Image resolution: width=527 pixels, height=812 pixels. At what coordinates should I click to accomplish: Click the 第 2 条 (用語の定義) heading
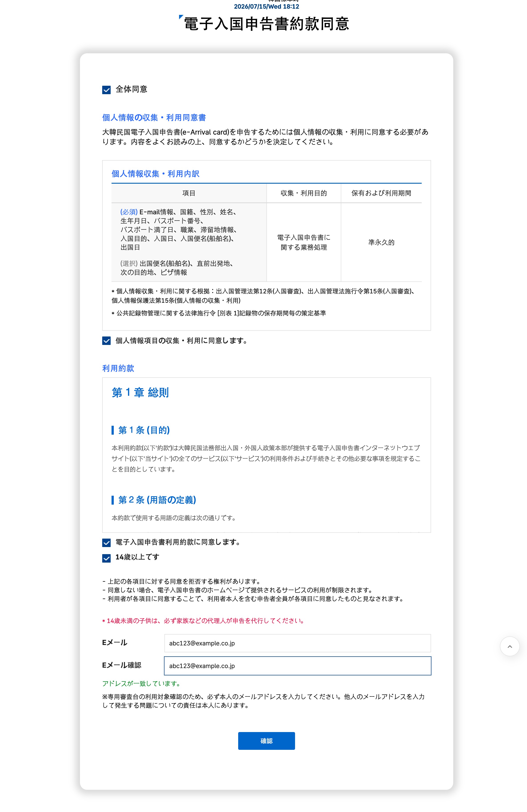[157, 500]
